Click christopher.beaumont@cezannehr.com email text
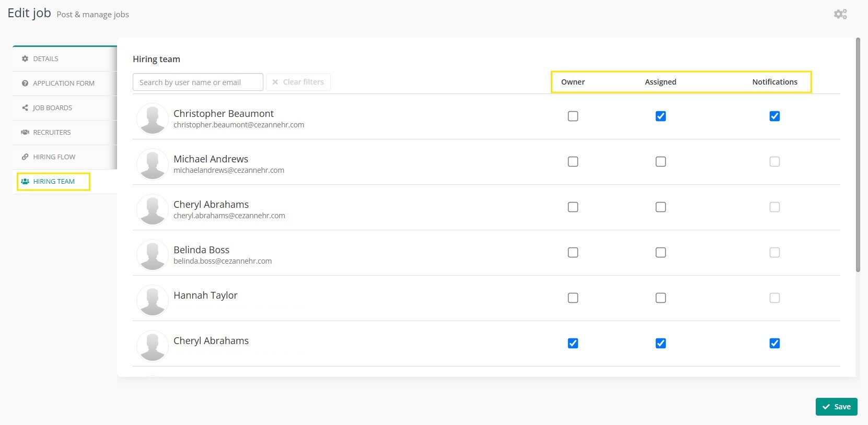The image size is (868, 425). (239, 125)
